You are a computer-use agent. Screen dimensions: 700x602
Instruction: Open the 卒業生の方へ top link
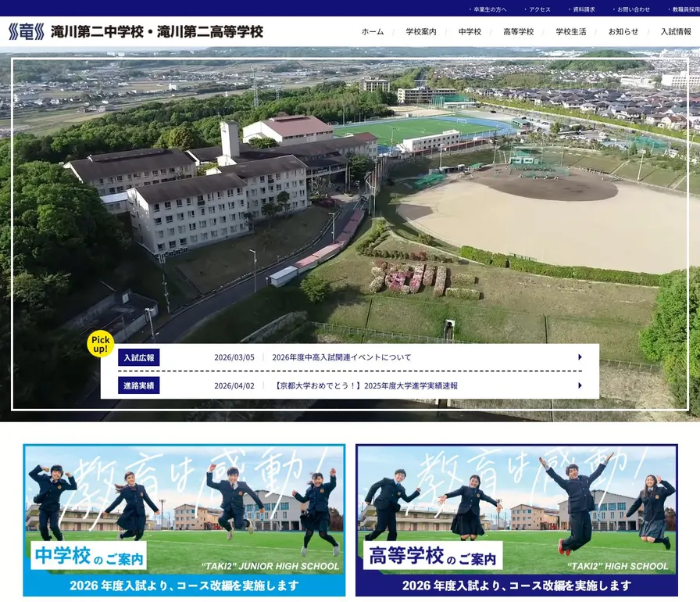pos(490,9)
